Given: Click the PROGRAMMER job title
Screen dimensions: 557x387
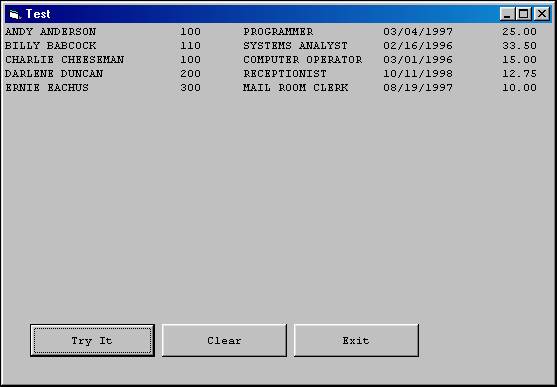Looking at the screenshot, I should [x=278, y=32].
